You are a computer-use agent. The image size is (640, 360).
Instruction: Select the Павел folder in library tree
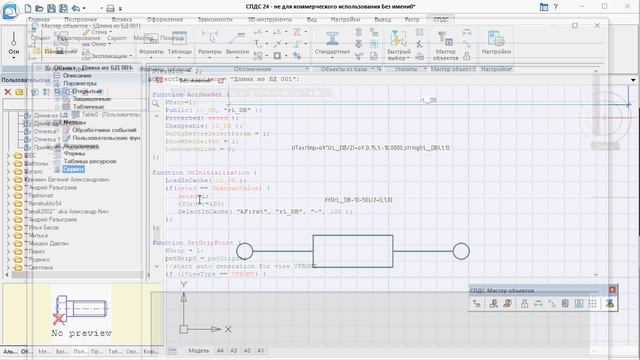(x=36, y=251)
